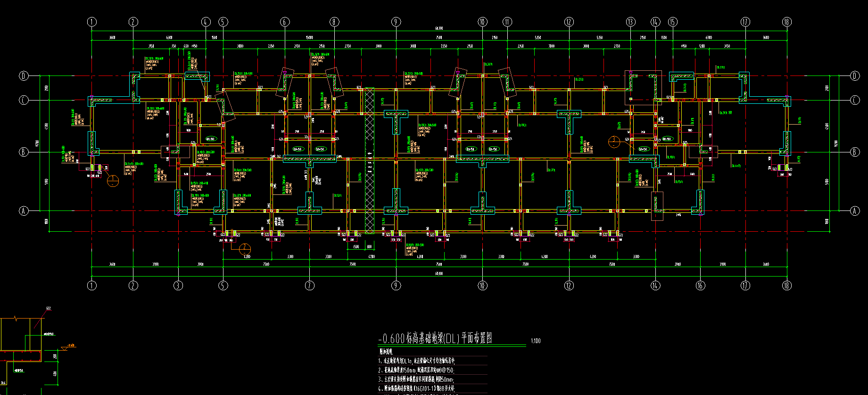Select drawing title '-0.600标高基础地梁(DL)平面布置图'
The height and width of the screenshot is (395, 868).
click(x=436, y=338)
